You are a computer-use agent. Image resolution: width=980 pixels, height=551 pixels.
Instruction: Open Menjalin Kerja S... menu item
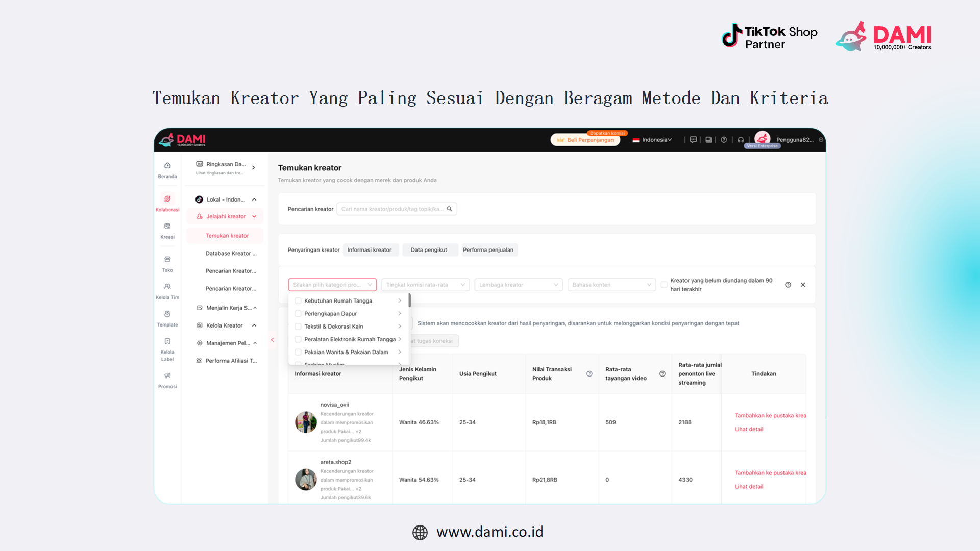click(227, 308)
